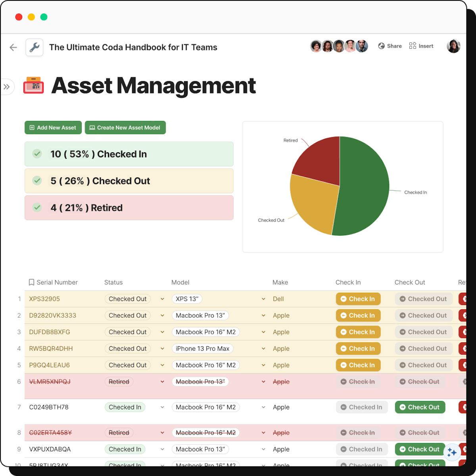
Task: Click the collaborator avatars group
Action: tap(339, 46)
